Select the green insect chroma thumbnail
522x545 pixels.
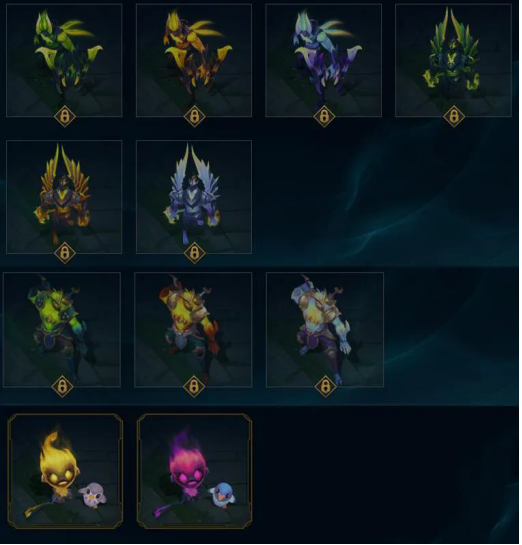pyautogui.click(x=64, y=60)
